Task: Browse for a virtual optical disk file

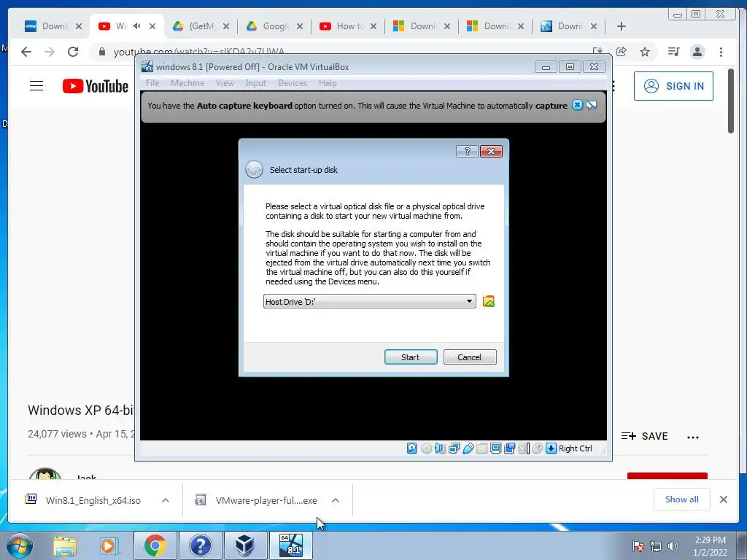Action: (x=488, y=301)
